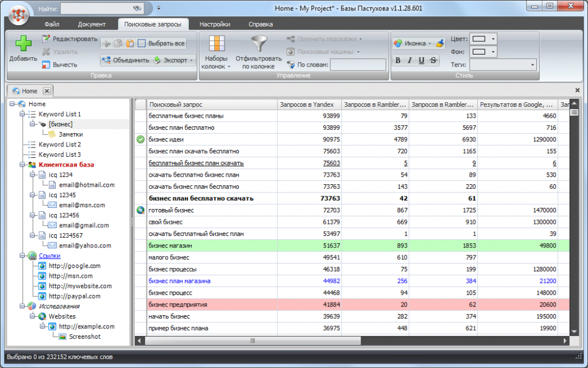Sort by Запросов в Yandex column header
Image resolution: width=588 pixels, height=368 pixels.
pyautogui.click(x=310, y=104)
